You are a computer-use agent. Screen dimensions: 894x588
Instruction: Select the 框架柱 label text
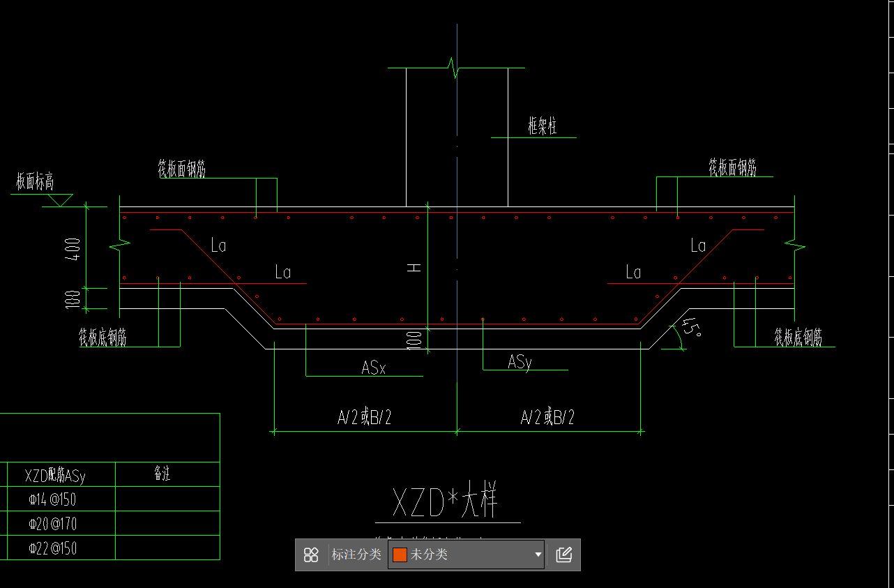point(543,126)
